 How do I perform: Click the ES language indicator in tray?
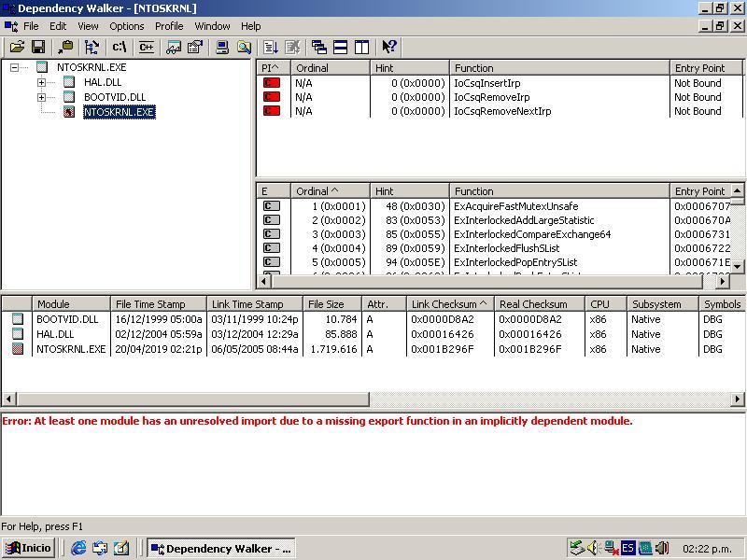click(627, 548)
